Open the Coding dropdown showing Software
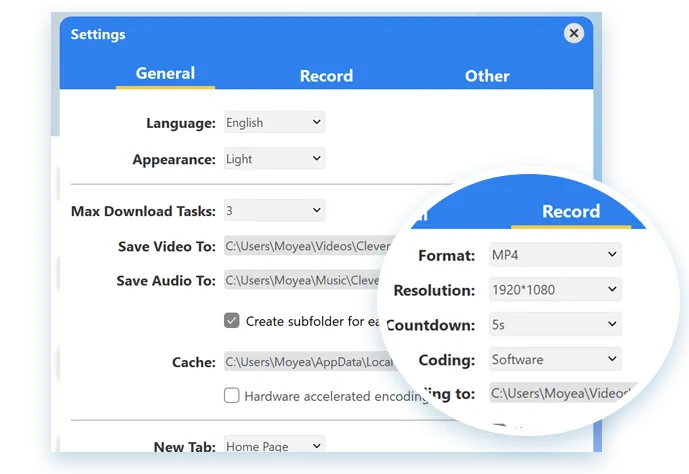Image resolution: width=689 pixels, height=474 pixels. [555, 359]
